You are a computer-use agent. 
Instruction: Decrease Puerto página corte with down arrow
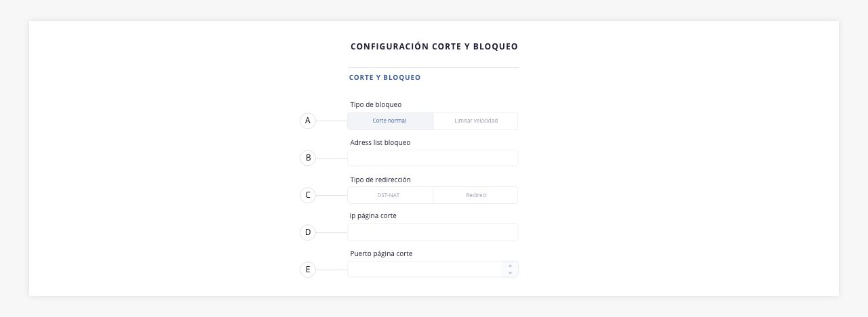510,273
